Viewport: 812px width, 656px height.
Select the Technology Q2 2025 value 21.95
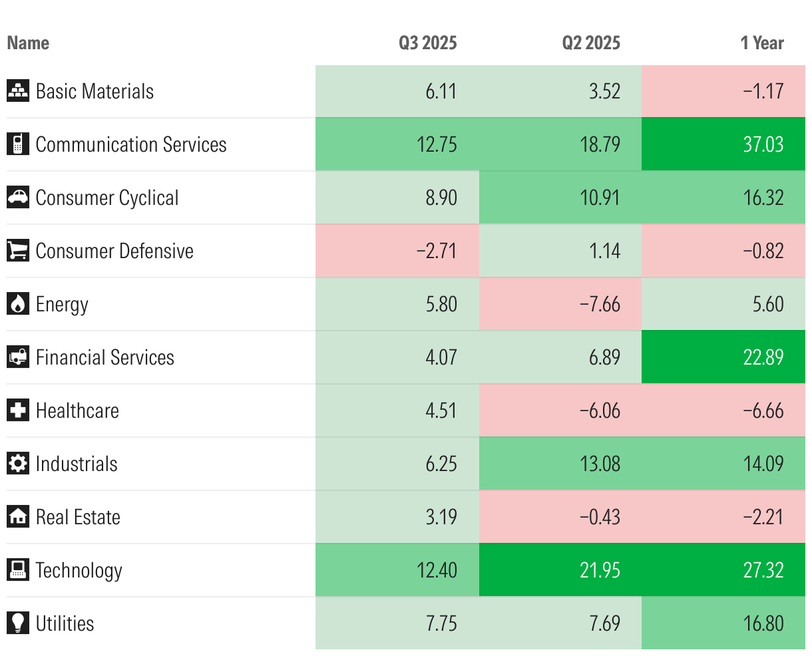pos(600,570)
